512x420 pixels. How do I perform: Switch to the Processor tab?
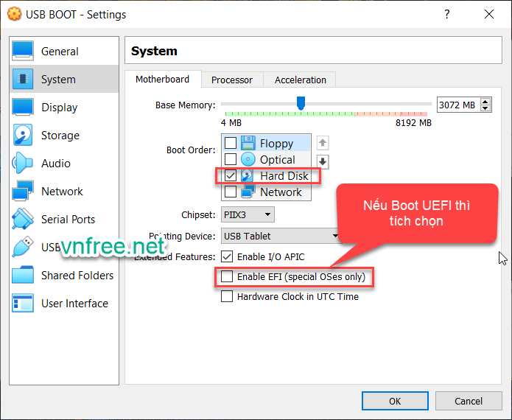tap(231, 80)
